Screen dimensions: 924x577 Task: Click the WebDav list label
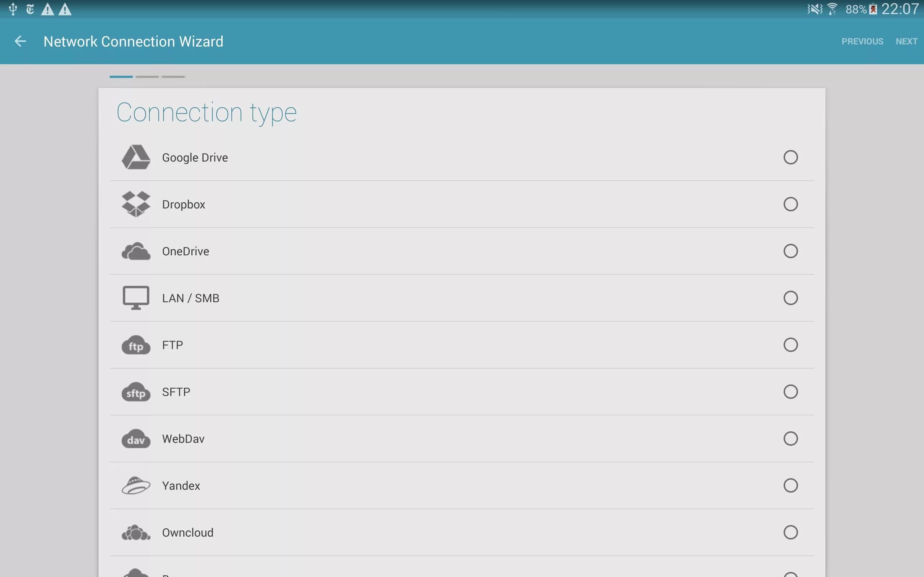click(x=183, y=439)
